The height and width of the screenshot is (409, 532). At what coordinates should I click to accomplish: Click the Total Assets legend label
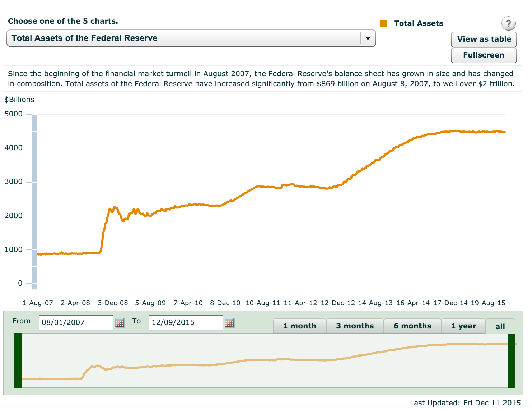pos(419,23)
